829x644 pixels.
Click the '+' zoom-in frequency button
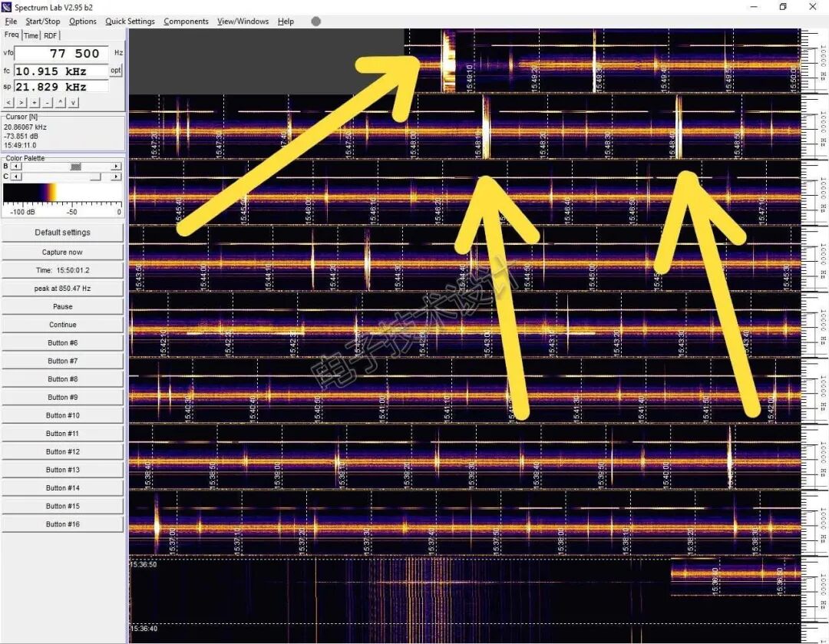[35, 103]
